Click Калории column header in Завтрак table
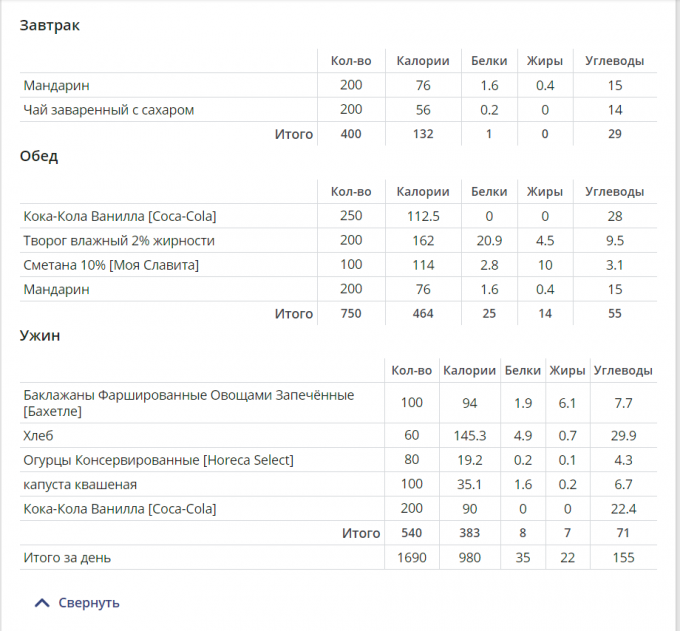The width and height of the screenshot is (680, 631). click(x=423, y=61)
